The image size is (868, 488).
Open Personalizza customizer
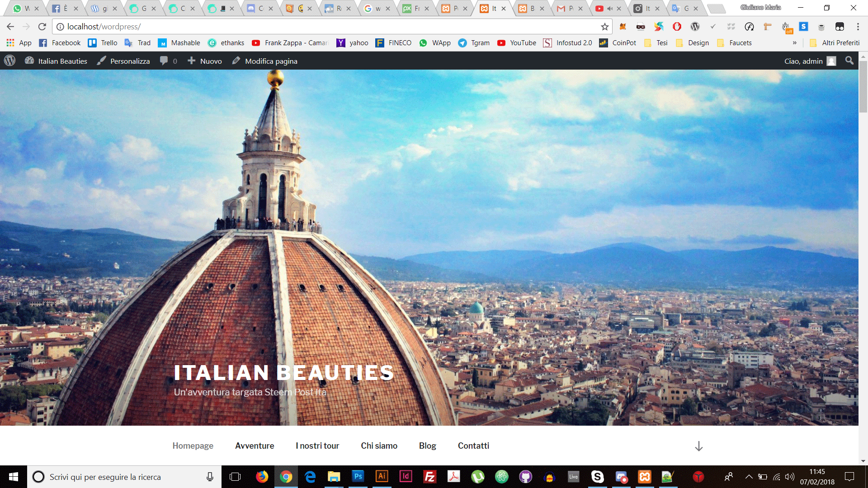tap(123, 61)
